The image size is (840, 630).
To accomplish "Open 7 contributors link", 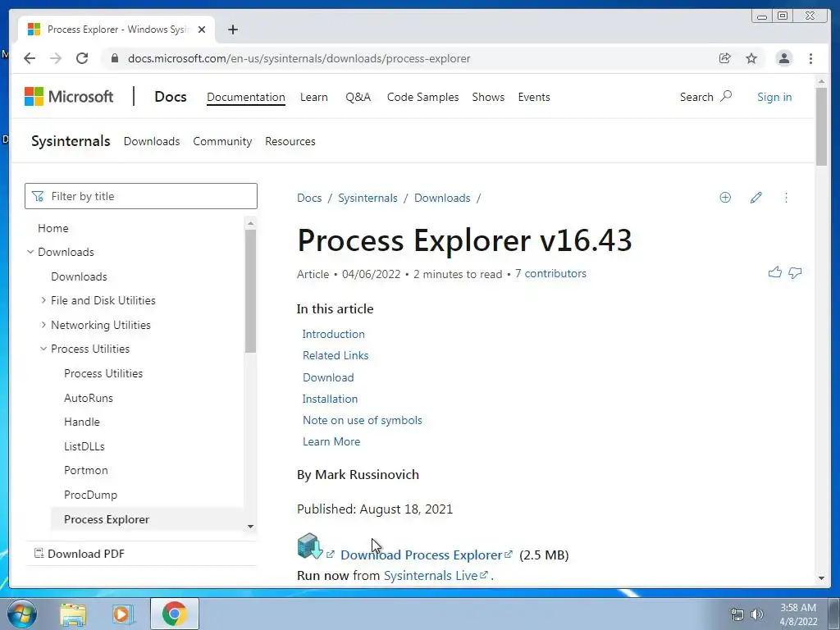I will point(550,273).
